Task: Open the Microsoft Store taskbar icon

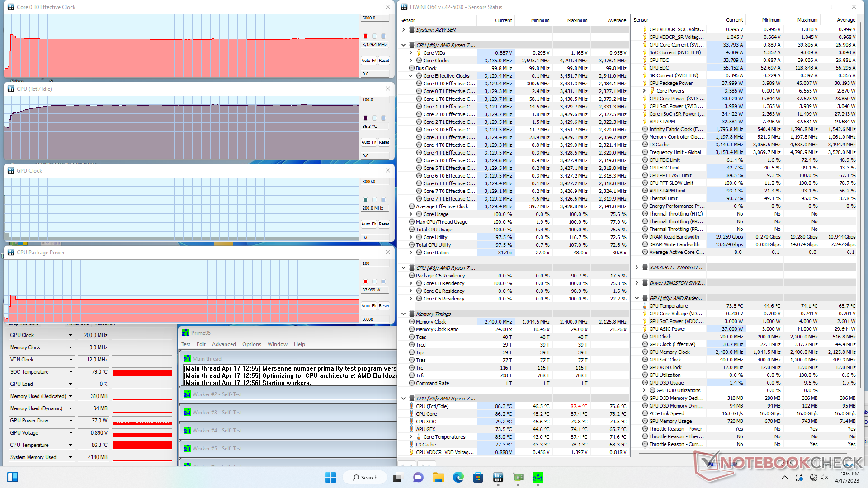Action: pyautogui.click(x=478, y=478)
